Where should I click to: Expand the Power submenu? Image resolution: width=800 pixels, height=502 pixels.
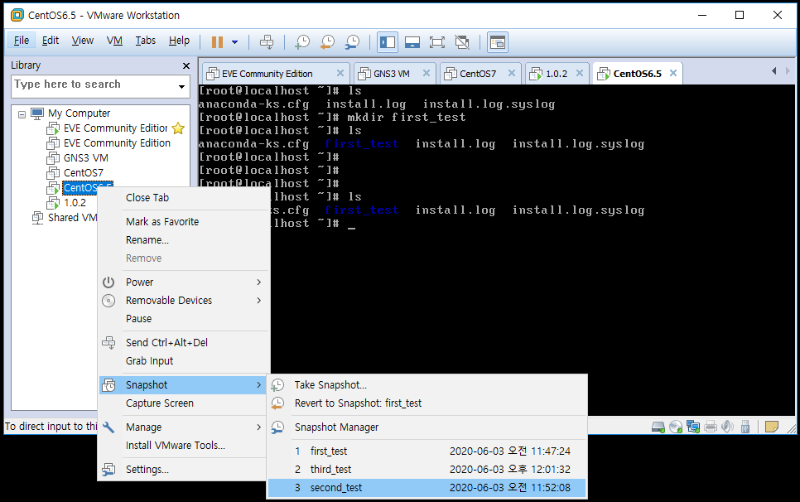[x=184, y=282]
